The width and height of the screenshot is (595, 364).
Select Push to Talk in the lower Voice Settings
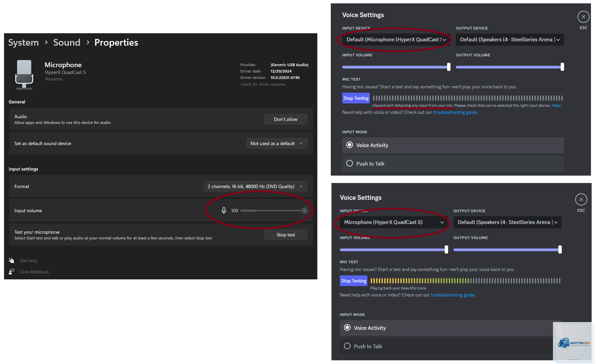[x=451, y=346]
